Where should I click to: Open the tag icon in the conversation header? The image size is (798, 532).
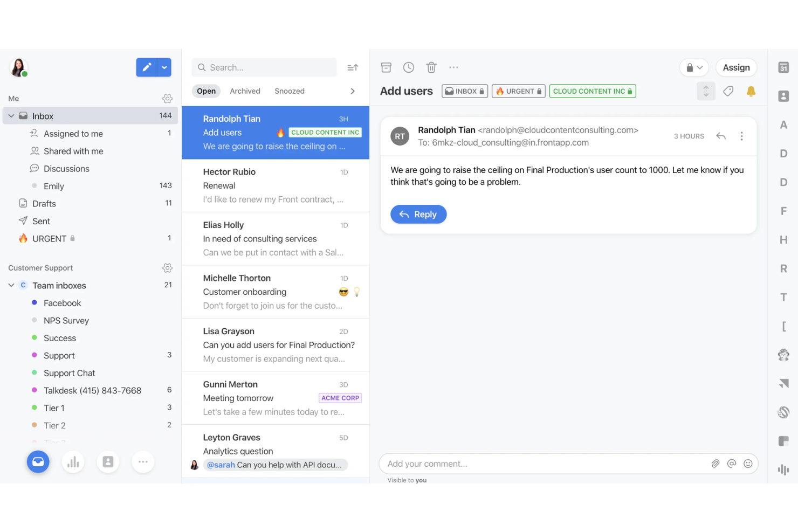click(x=728, y=91)
